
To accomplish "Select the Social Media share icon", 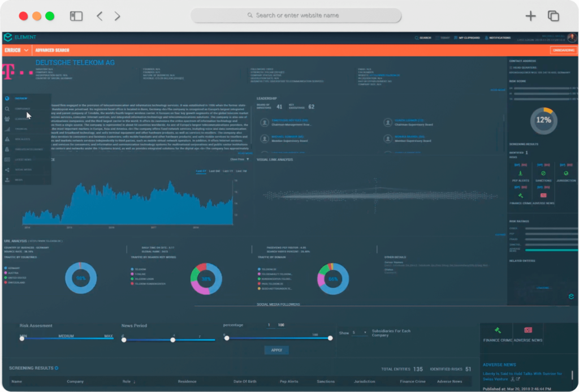I will [x=7, y=170].
